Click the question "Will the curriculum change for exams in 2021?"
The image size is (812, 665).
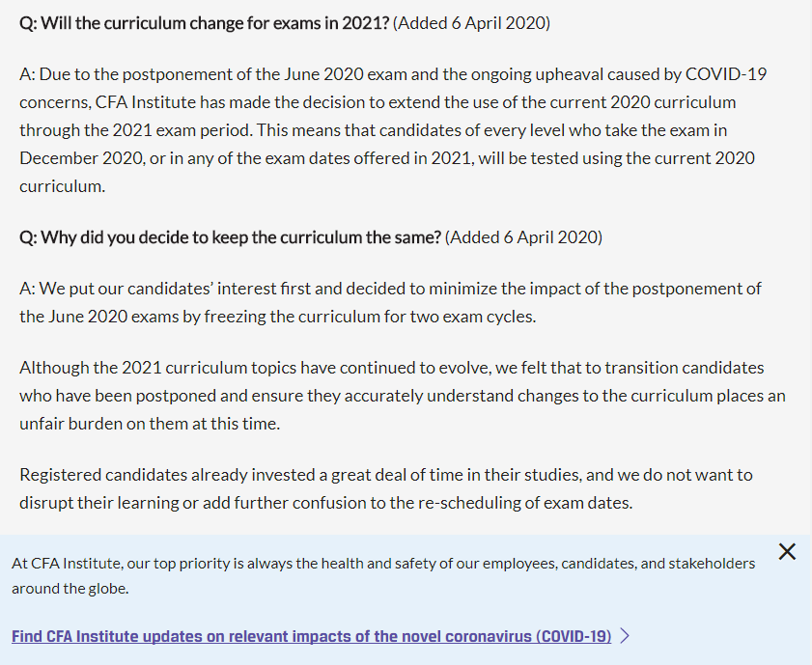[205, 22]
